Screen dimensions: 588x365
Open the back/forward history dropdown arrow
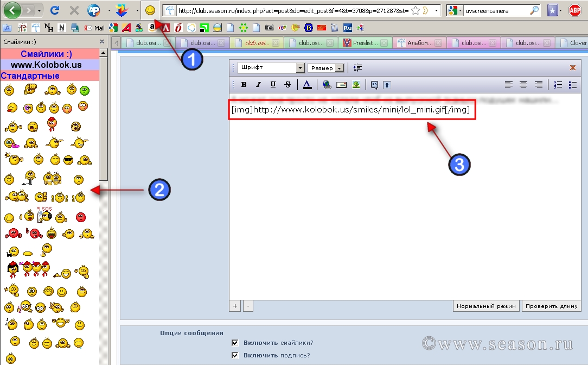click(40, 11)
